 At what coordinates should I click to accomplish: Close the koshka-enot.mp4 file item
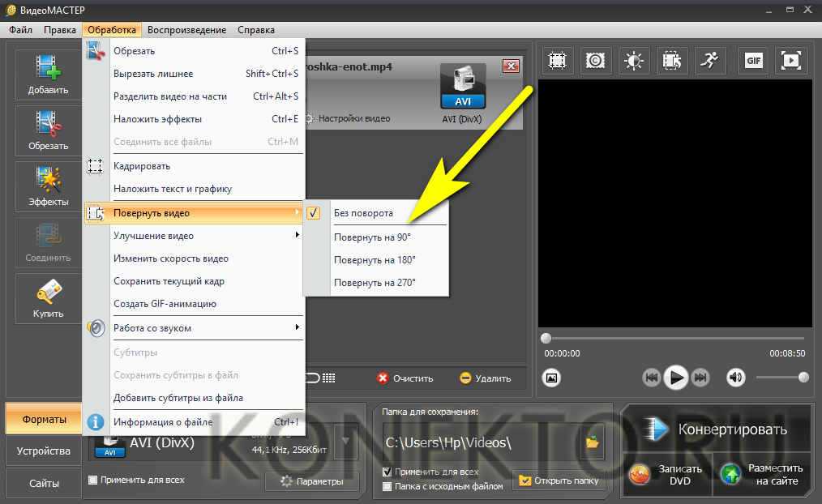pyautogui.click(x=511, y=66)
